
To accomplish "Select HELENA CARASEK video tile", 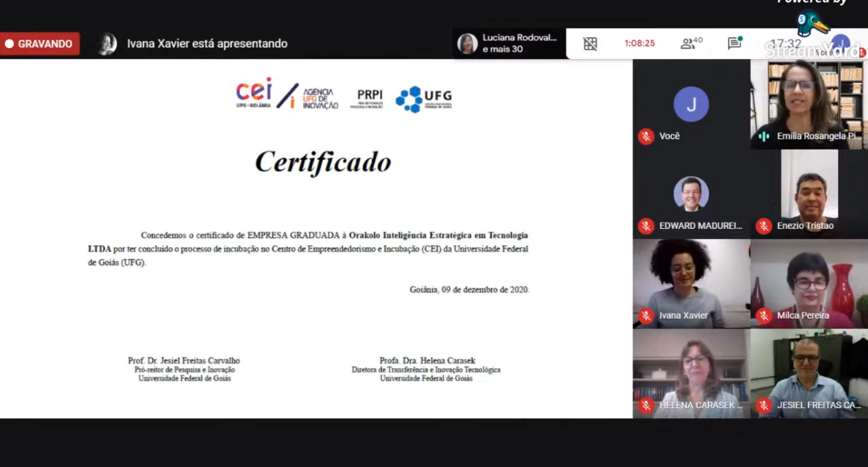I will point(691,374).
